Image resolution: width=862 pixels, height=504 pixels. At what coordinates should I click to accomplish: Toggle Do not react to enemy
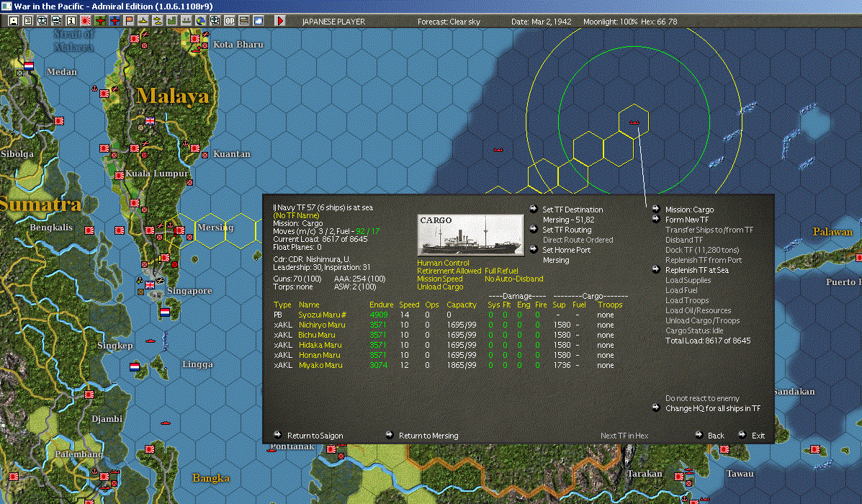(702, 398)
